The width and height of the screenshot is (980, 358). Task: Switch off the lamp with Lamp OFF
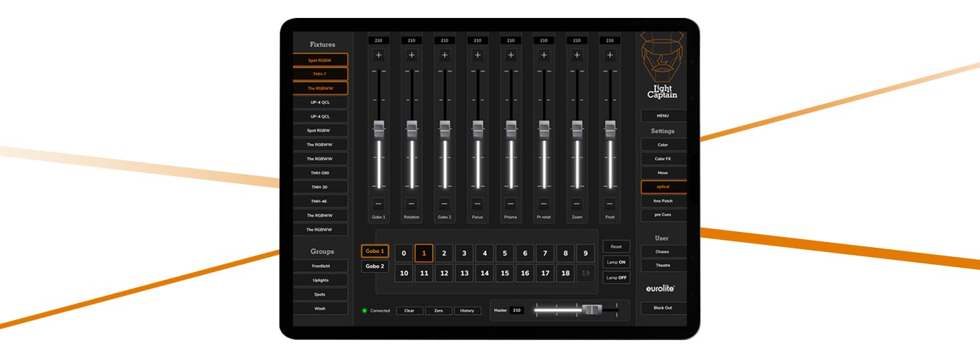point(616,277)
